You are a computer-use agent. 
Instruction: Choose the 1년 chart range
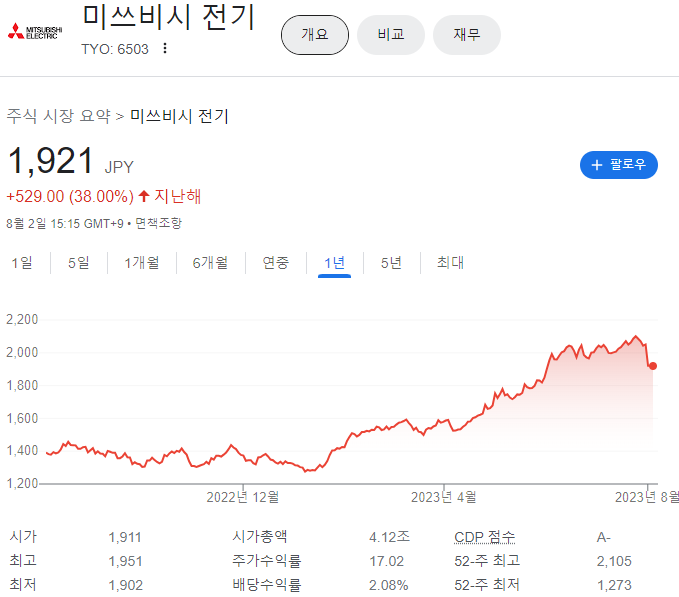point(334,262)
